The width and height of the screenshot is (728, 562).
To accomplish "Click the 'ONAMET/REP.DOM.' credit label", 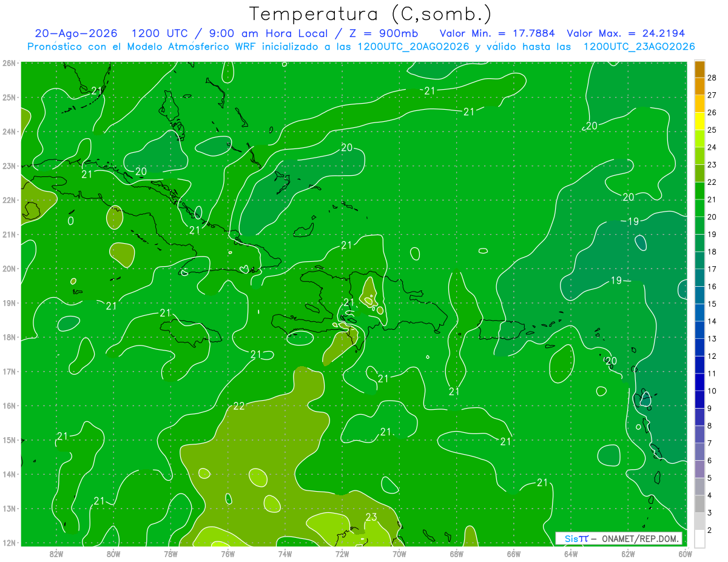I will (639, 538).
